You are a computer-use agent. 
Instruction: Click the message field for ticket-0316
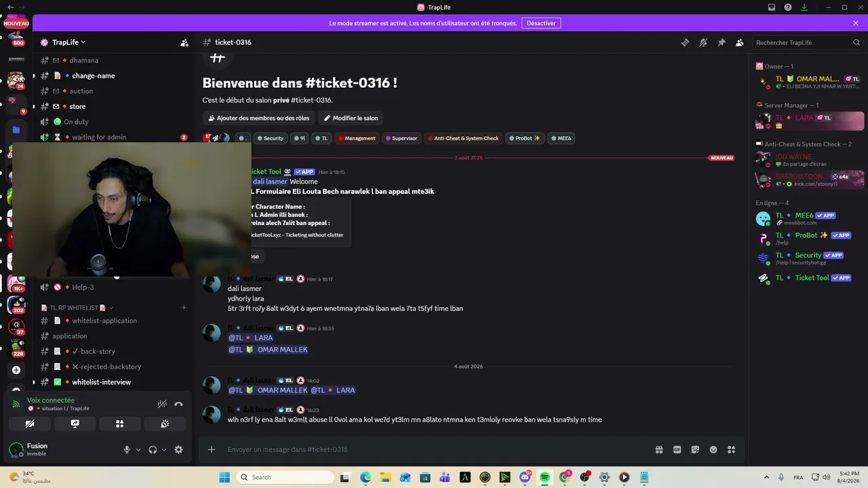434,449
